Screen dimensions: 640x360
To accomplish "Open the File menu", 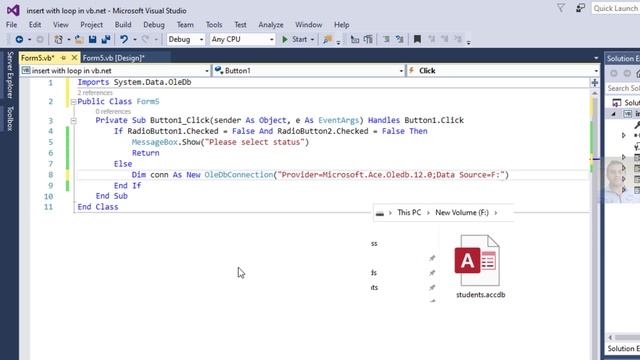I will (11, 24).
